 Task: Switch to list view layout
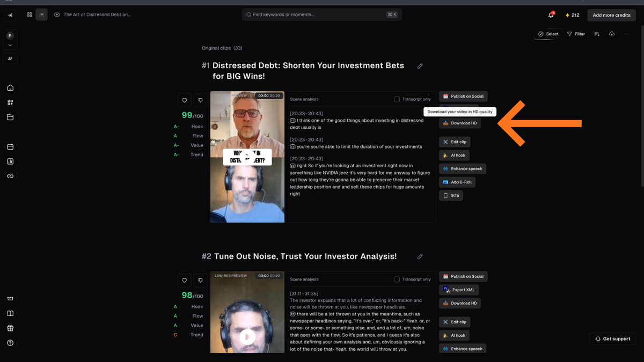point(41,15)
